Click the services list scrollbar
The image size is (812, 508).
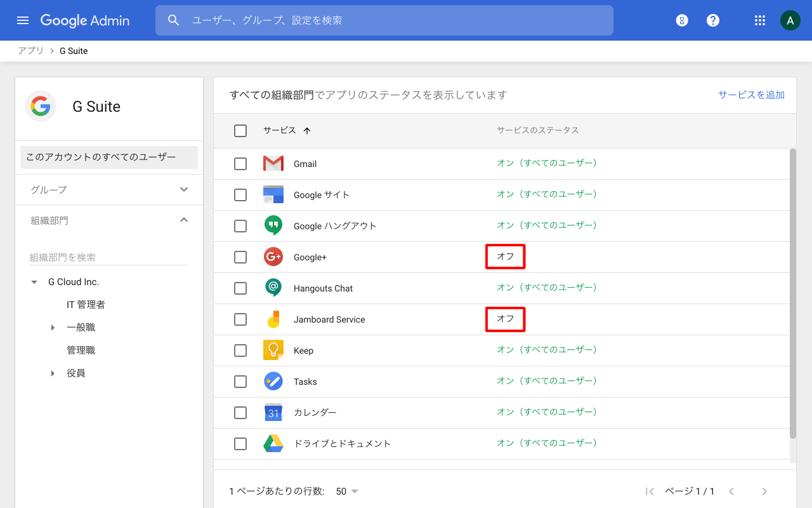[793, 293]
